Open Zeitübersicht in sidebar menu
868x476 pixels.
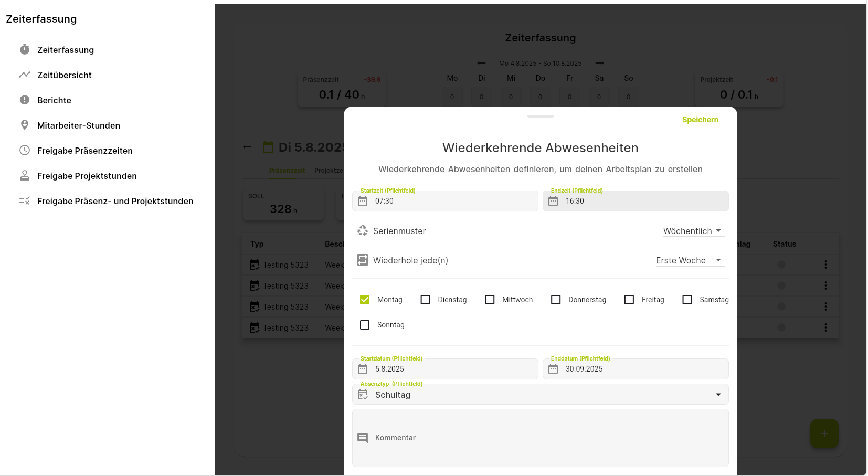65,75
